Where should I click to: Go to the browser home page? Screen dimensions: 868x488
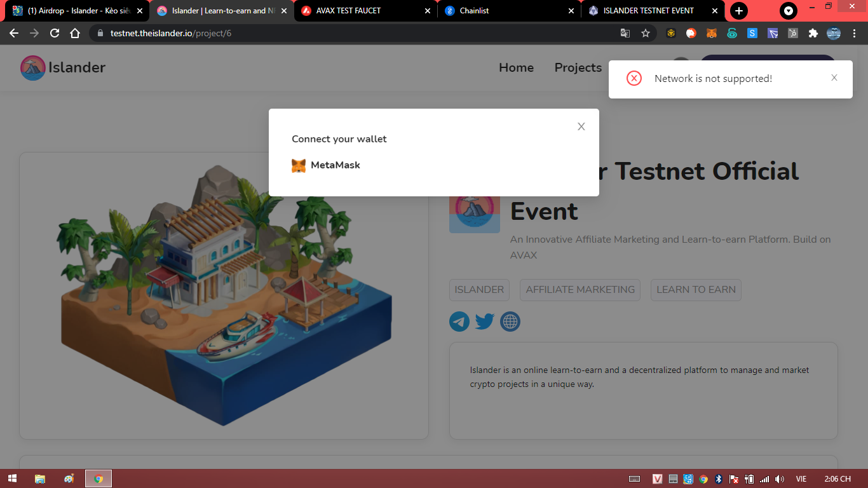click(75, 33)
